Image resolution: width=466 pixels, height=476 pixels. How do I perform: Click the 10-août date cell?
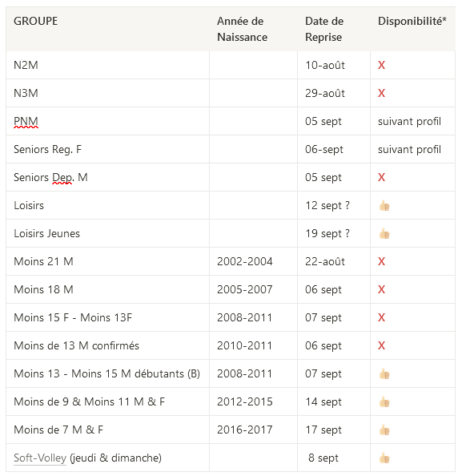[325, 65]
